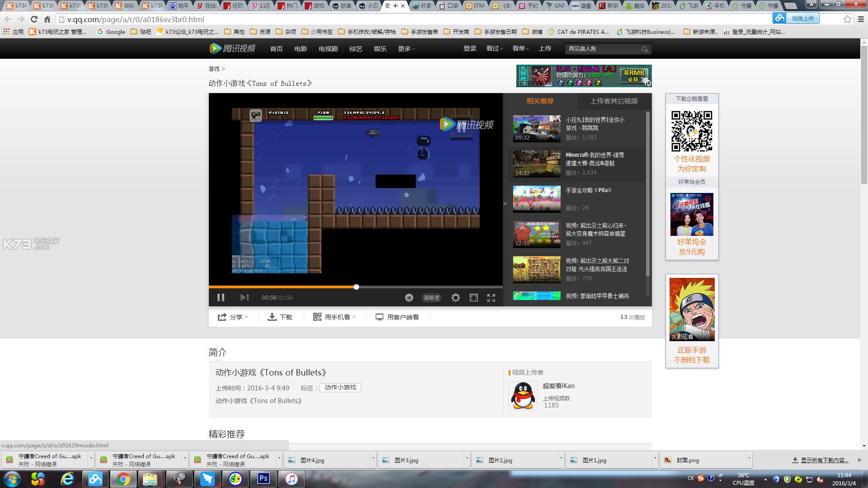Click the search magnifier icon

coord(645,49)
